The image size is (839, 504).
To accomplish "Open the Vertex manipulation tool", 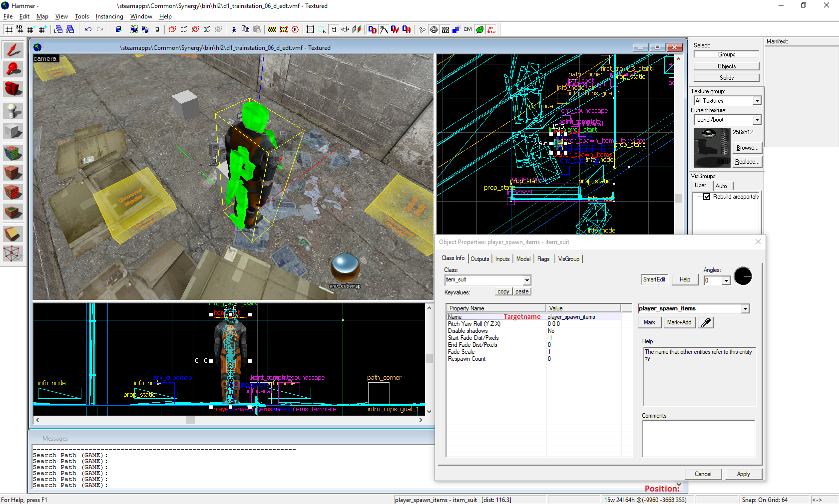I will coord(13,253).
